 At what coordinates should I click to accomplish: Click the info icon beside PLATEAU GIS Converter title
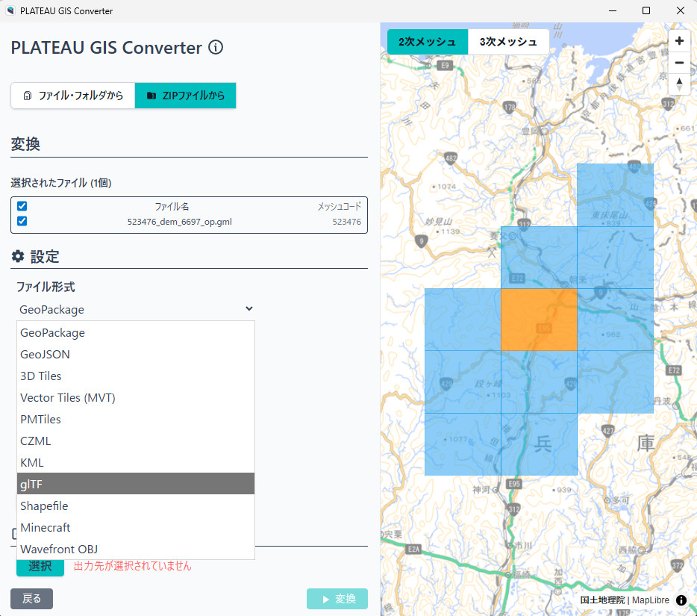pos(216,48)
